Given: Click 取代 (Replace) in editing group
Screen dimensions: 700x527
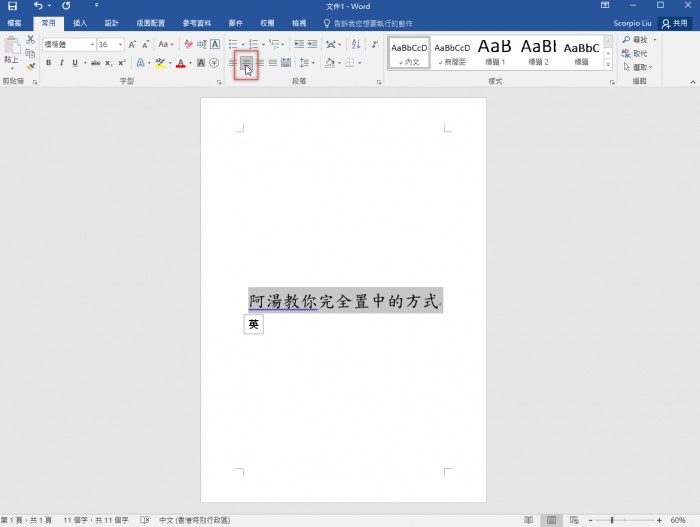Looking at the screenshot, I should click(635, 54).
